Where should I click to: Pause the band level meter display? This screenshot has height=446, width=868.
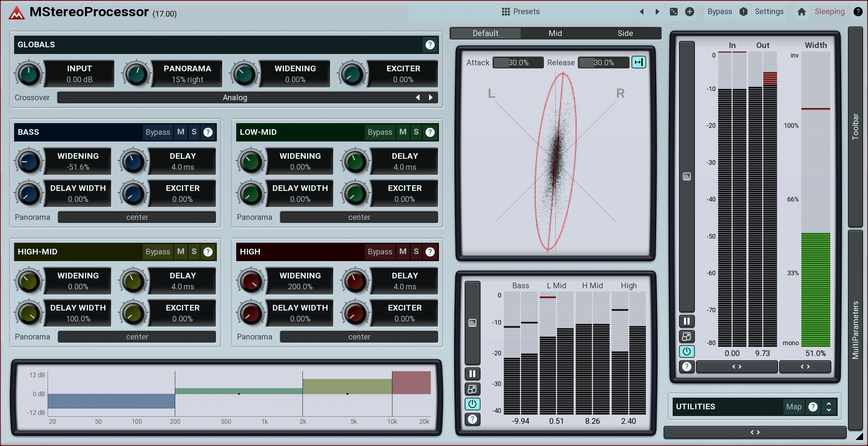pos(472,373)
